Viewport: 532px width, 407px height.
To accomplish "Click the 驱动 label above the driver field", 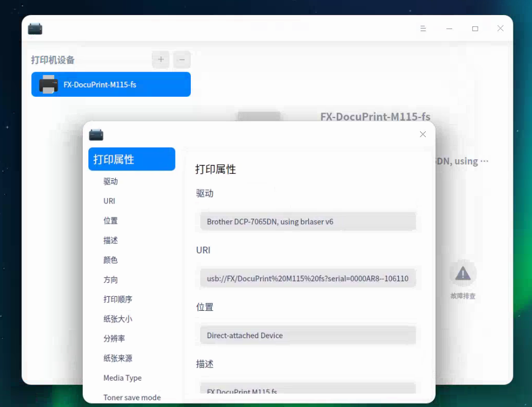I will [x=205, y=193].
